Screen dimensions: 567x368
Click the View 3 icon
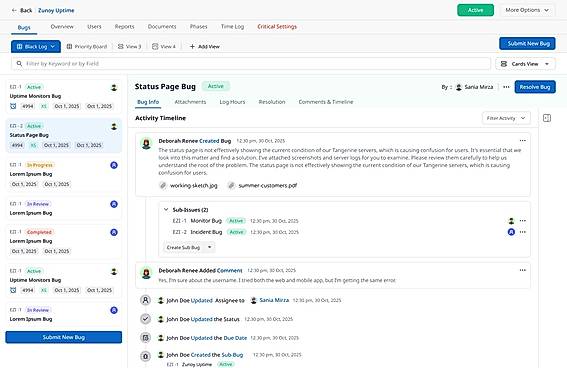tap(121, 47)
